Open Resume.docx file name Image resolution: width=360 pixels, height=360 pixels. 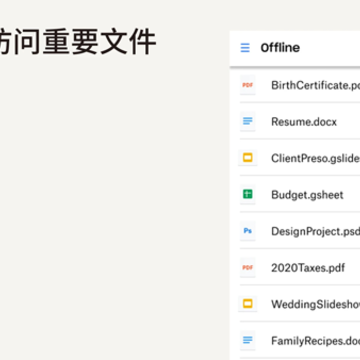[x=304, y=122]
